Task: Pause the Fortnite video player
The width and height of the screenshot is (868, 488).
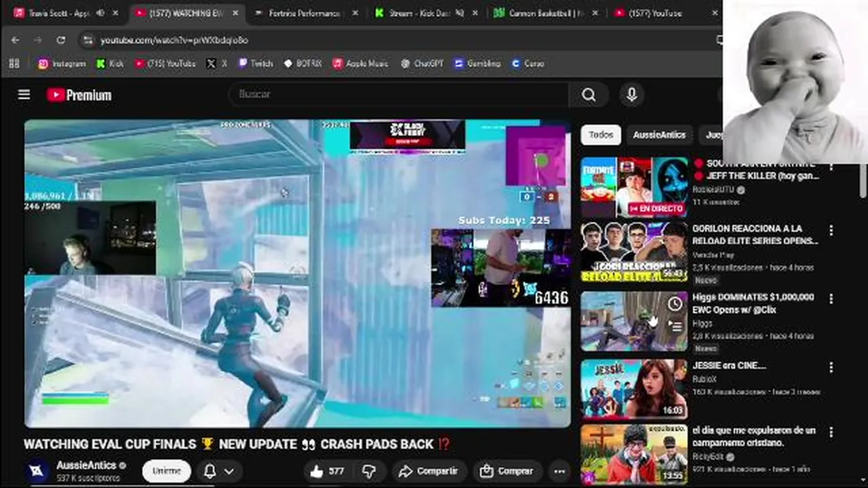Action: (298, 274)
